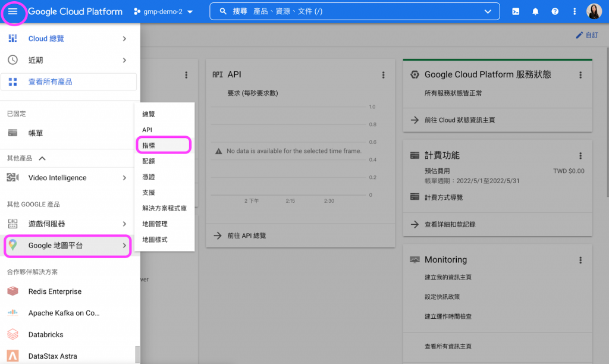Expand the search bar dropdown arrow

pos(488,11)
